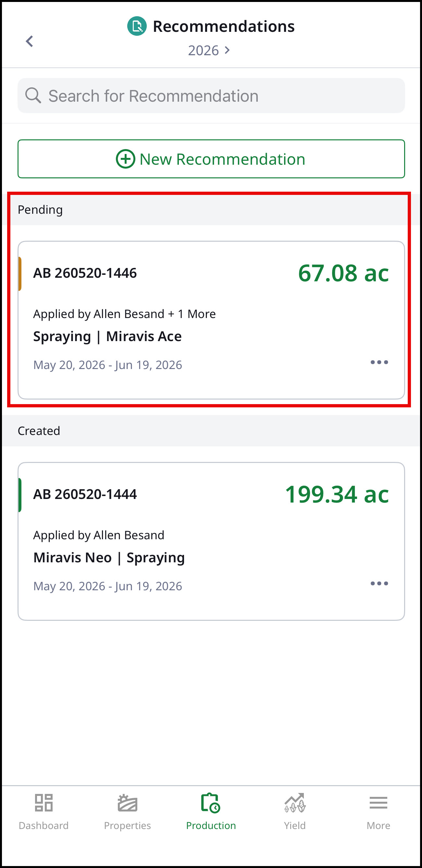Click the 67.08 ac acreage value

[x=343, y=273]
